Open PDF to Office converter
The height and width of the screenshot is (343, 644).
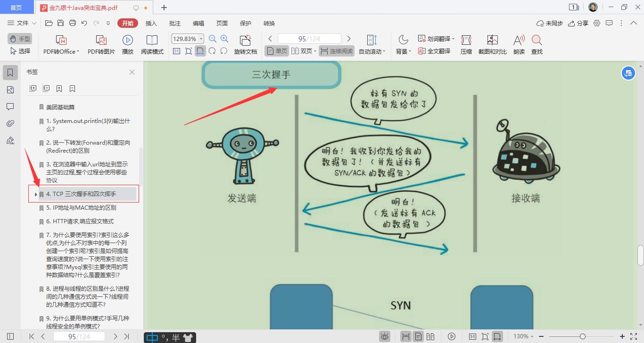tap(61, 45)
